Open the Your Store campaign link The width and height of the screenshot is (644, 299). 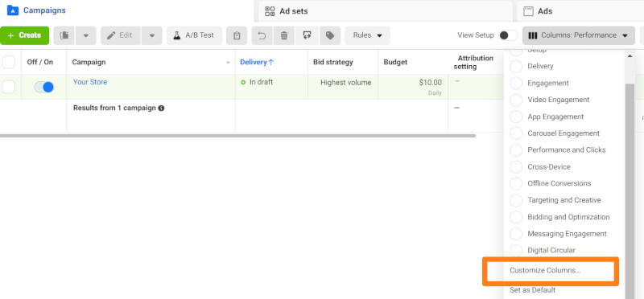90,82
